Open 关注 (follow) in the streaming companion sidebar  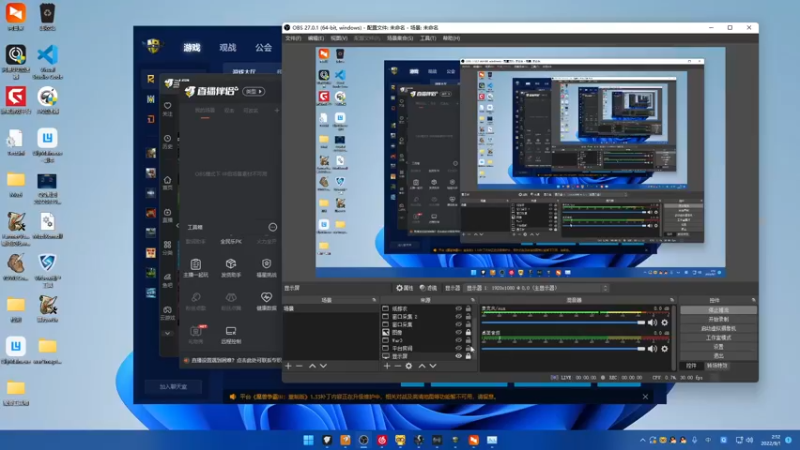pos(167,109)
